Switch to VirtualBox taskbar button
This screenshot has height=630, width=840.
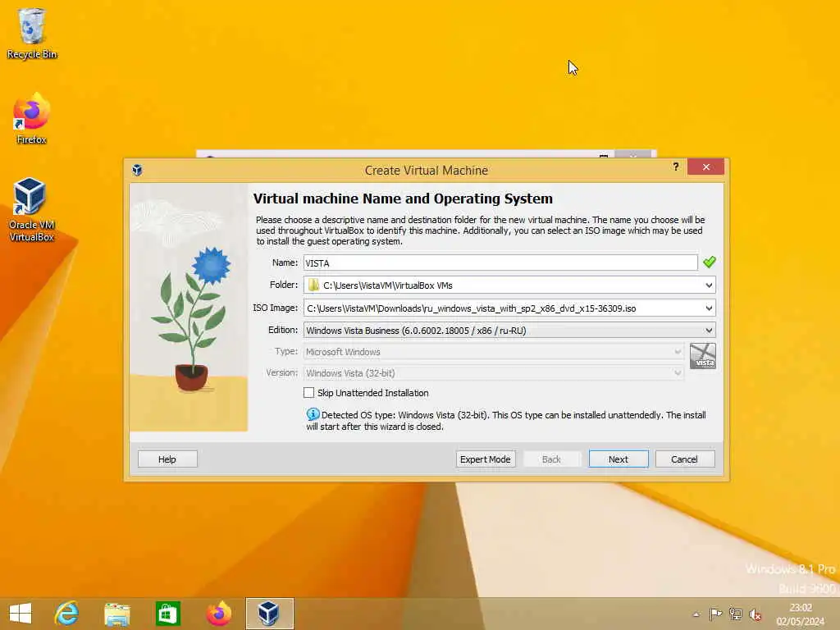pyautogui.click(x=269, y=614)
